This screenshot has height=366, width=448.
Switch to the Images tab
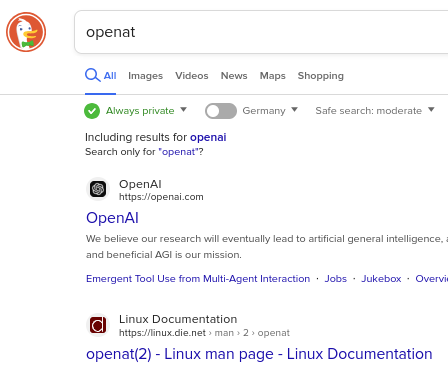[x=145, y=76]
